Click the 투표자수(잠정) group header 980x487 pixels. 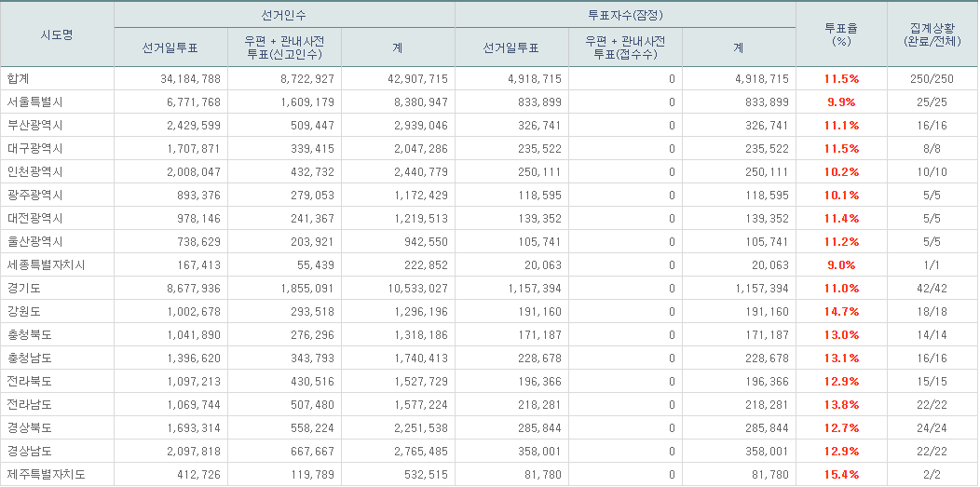[625, 16]
